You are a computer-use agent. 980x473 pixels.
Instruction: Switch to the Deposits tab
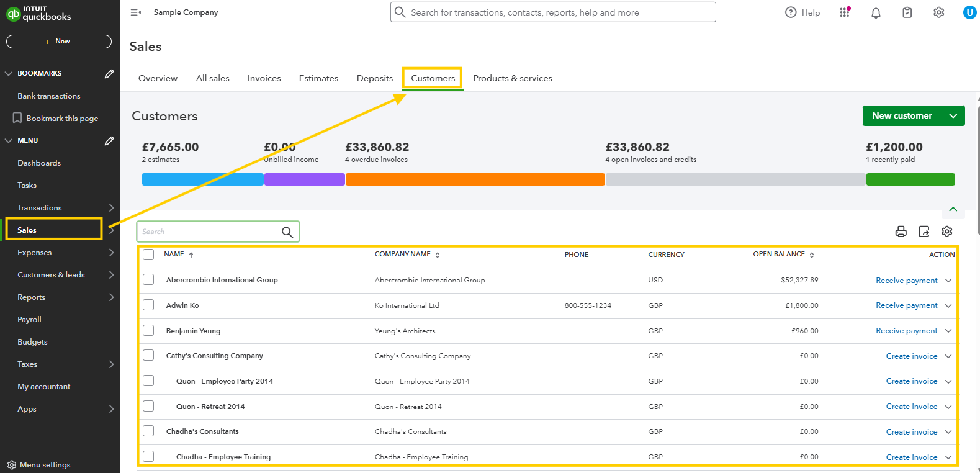click(375, 78)
